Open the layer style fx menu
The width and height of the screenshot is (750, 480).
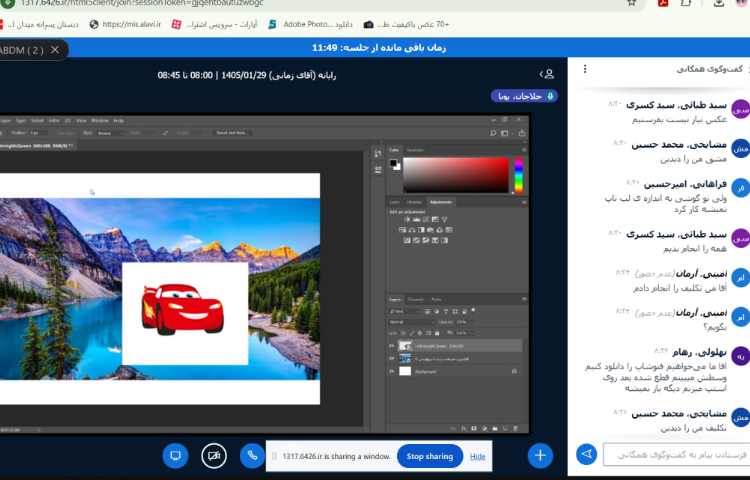pyautogui.click(x=463, y=428)
